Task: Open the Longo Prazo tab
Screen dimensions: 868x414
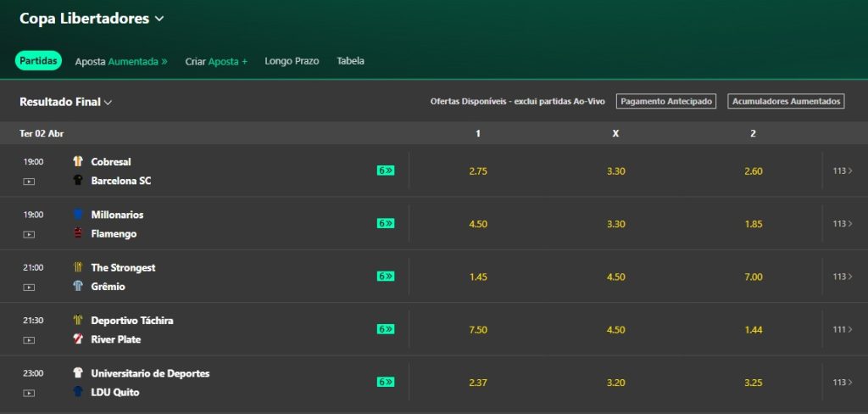Action: 292,61
